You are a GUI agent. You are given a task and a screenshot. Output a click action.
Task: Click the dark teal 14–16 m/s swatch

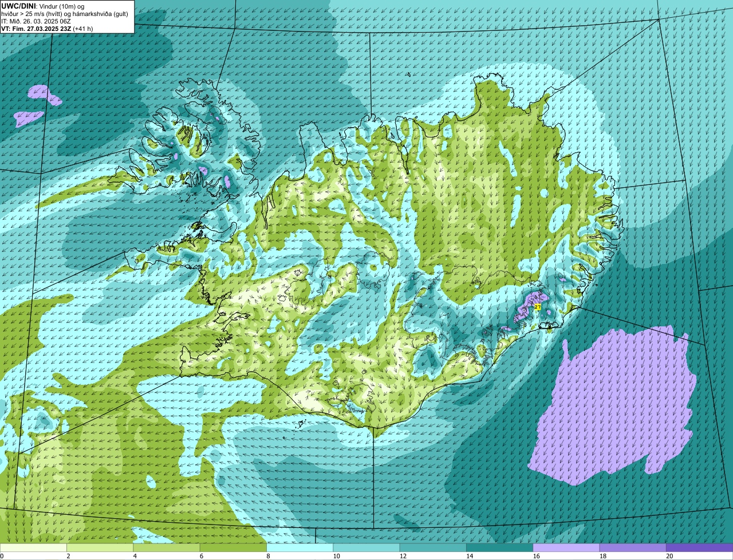[499, 547]
